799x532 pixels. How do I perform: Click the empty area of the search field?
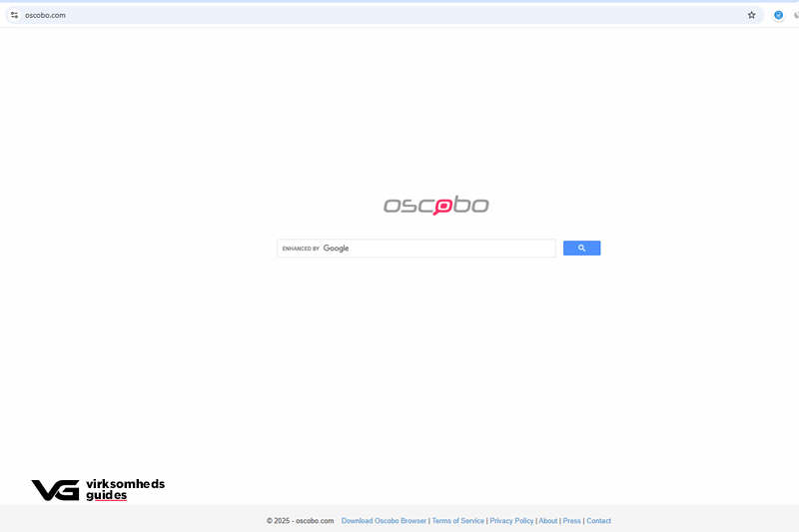[x=449, y=249]
